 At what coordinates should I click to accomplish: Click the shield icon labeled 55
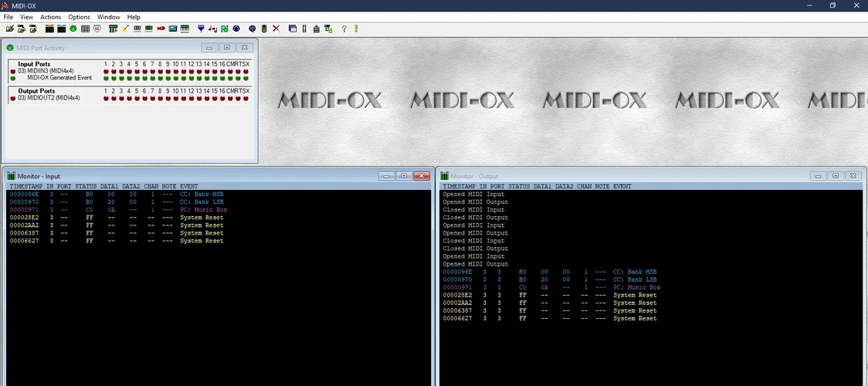point(97,29)
